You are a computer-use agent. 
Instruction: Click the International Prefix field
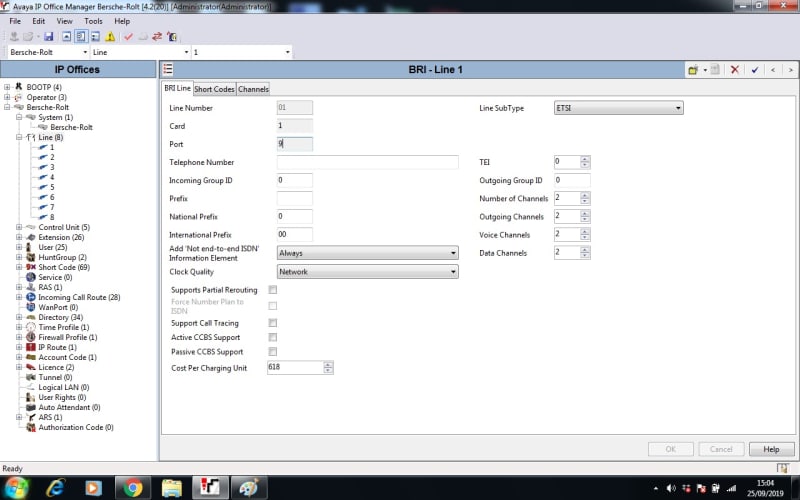(295, 235)
